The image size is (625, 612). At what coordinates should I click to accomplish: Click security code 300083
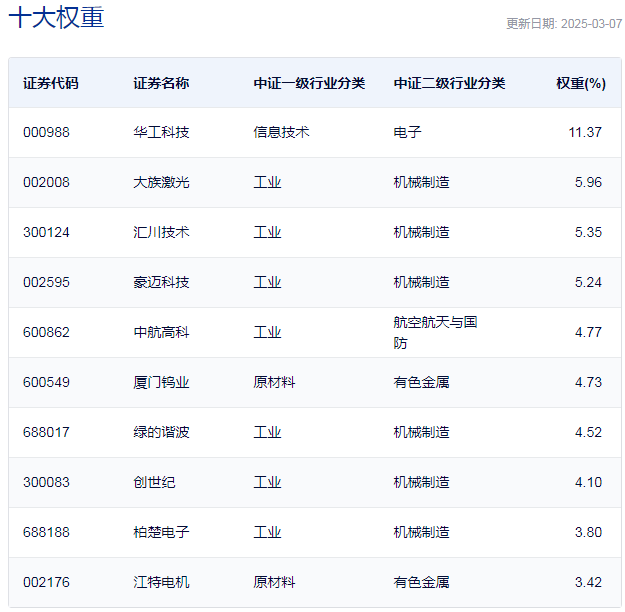(46, 482)
